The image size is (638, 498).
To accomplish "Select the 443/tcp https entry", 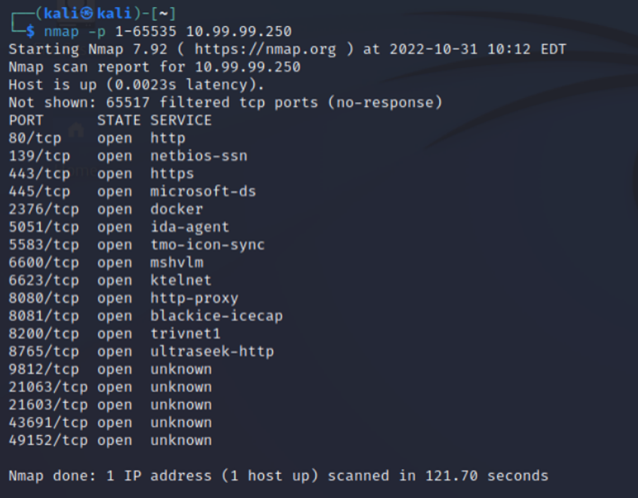I will point(101,174).
